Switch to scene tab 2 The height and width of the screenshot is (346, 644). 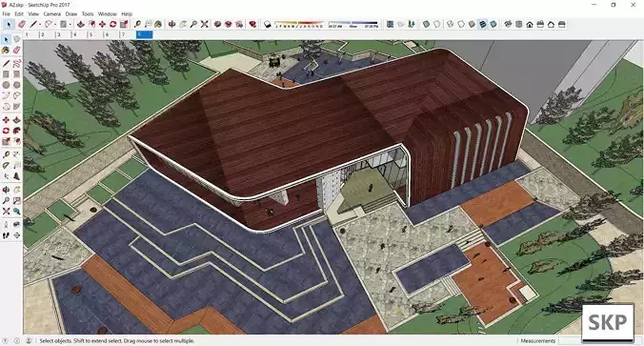coord(48,34)
